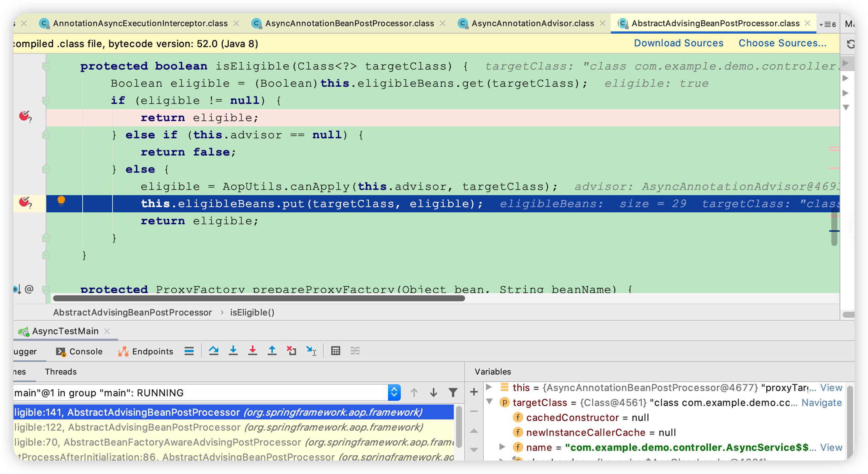This screenshot has height=474, width=868.
Task: Click the Step Out debugger icon
Action: pos(272,351)
